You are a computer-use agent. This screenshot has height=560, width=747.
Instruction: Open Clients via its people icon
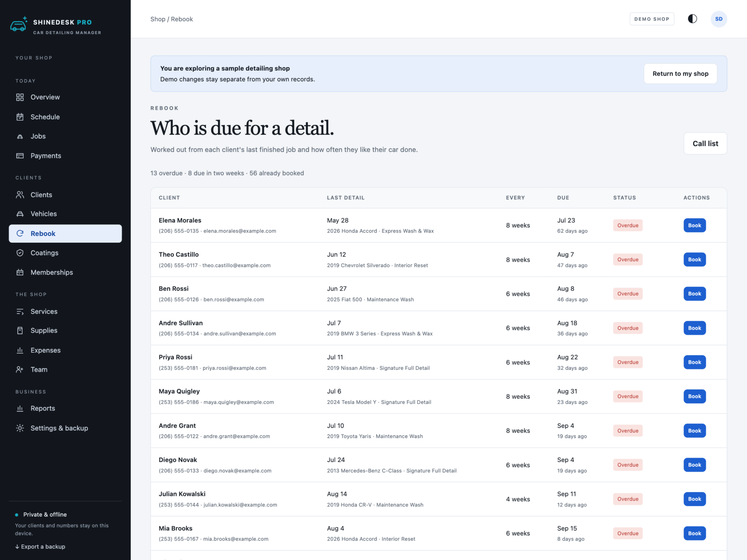click(x=20, y=195)
